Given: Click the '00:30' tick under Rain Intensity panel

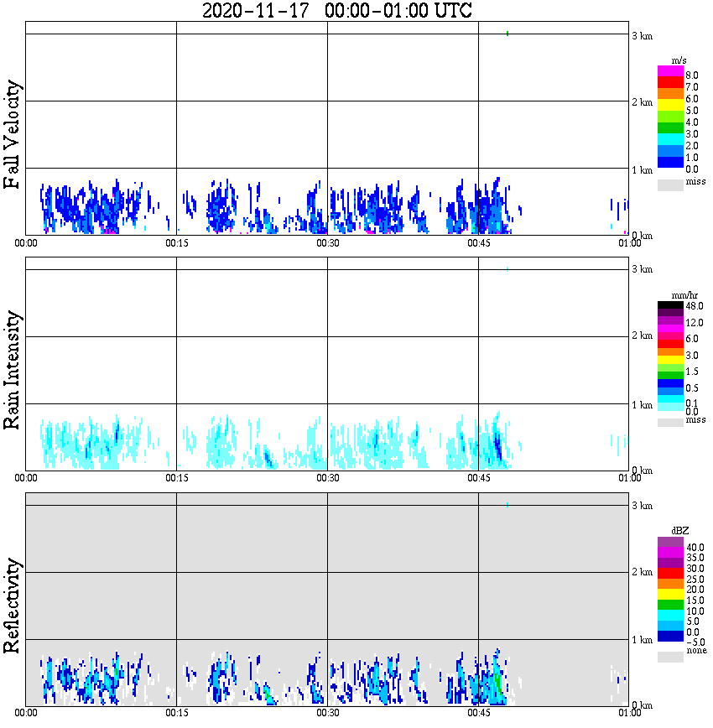Looking at the screenshot, I should [x=327, y=478].
